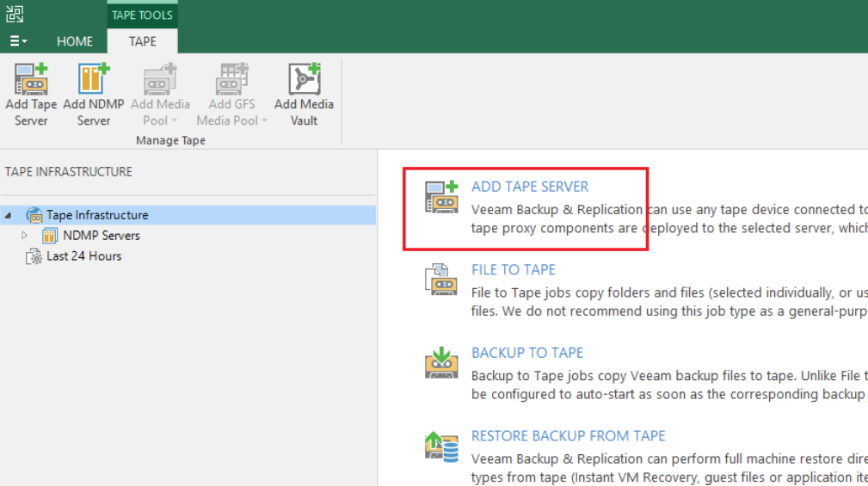868x486 pixels.
Task: Click the NDMP Servers node icon
Action: 50,235
